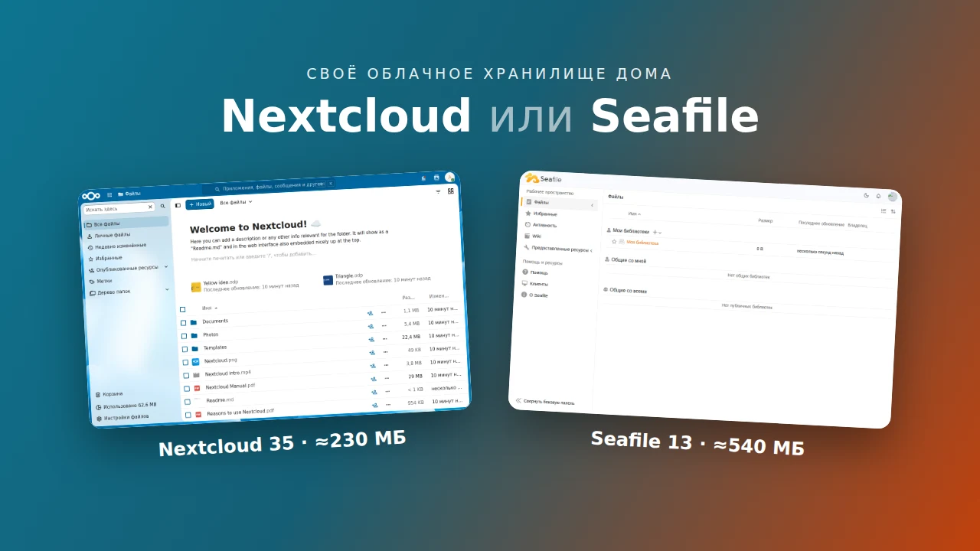Switch Seafile list view mode icon
The height and width of the screenshot is (551, 980).
pos(884,210)
